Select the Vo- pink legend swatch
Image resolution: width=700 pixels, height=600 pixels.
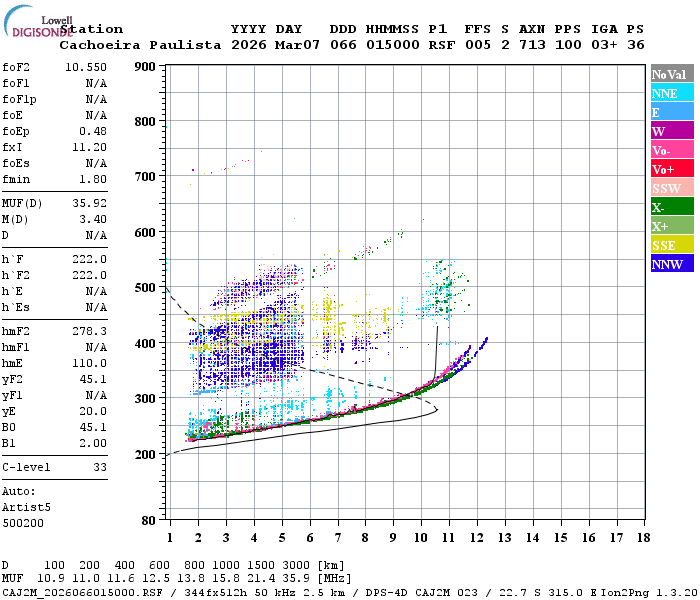672,150
